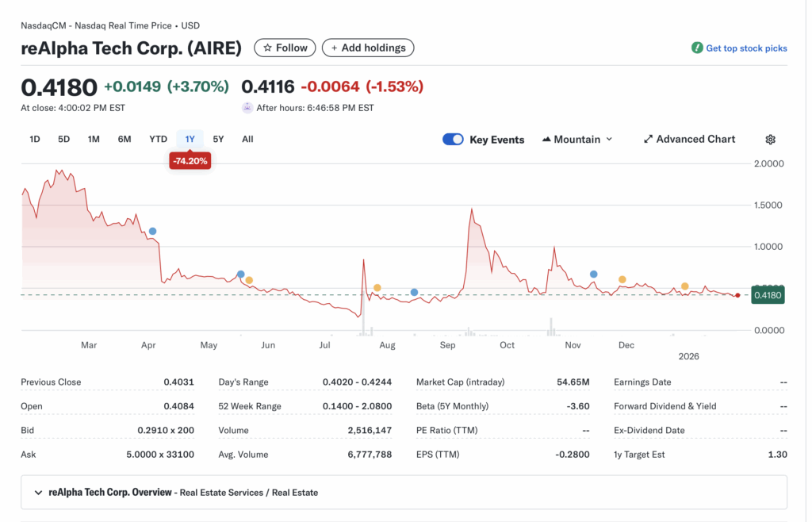Click the moon icon next to after-hours price
This screenshot has width=812, height=522.
247,107
